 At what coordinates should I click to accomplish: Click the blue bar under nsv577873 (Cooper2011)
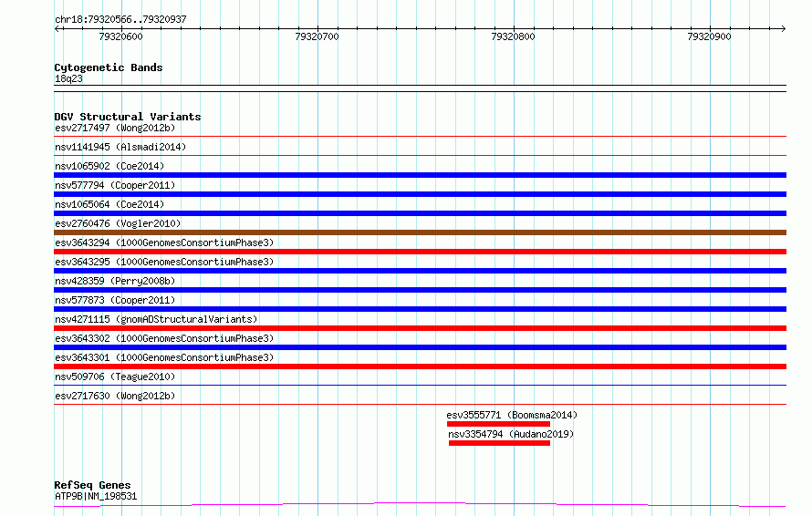pyautogui.click(x=420, y=309)
